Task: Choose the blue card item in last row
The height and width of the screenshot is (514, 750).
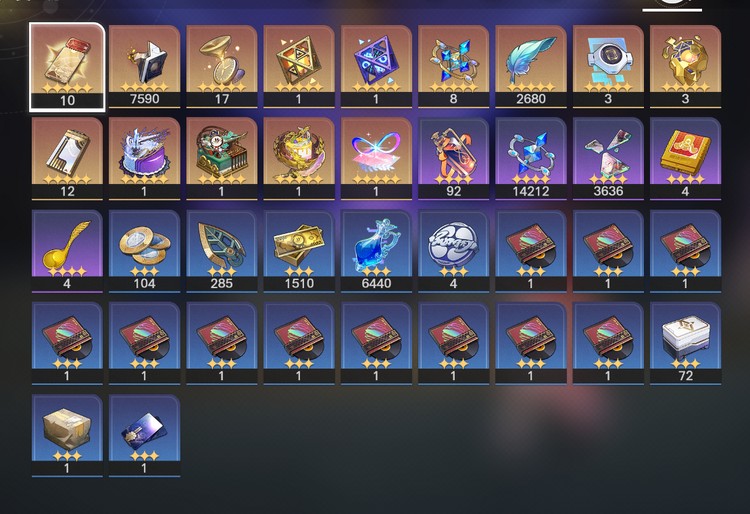Action: pyautogui.click(x=144, y=436)
